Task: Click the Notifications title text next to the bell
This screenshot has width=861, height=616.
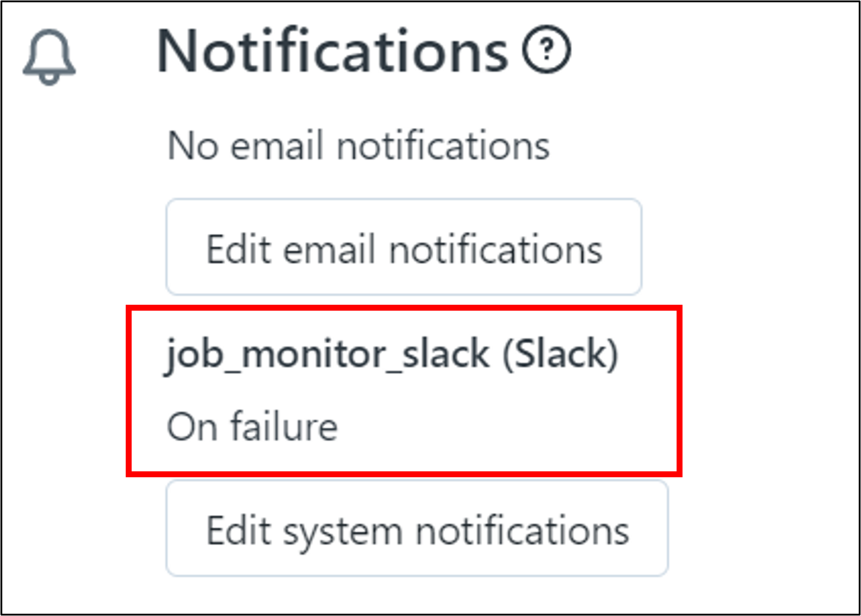Action: pyautogui.click(x=332, y=52)
